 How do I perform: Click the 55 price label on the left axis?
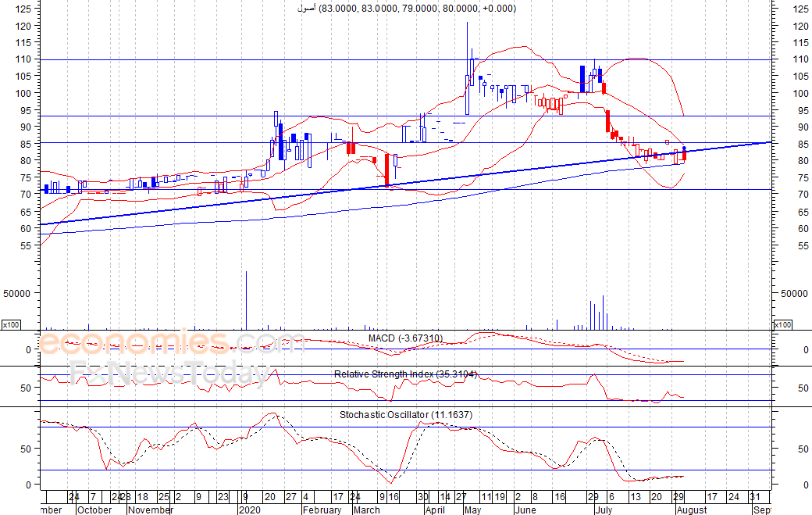coord(26,245)
